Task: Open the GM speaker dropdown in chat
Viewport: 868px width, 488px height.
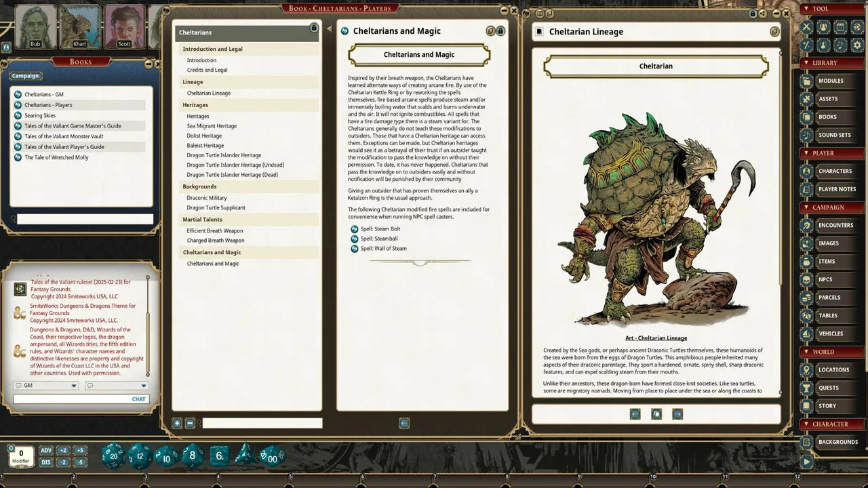Action: click(46, 386)
